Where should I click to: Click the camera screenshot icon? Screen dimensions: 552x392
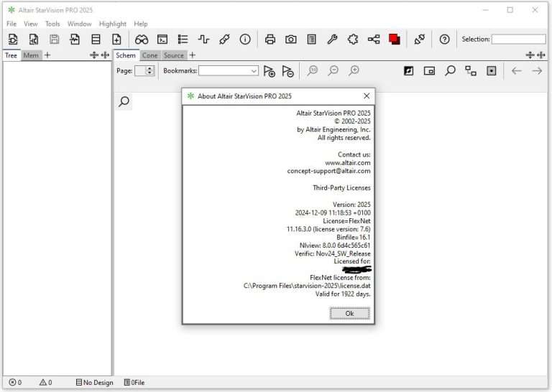pos(290,39)
